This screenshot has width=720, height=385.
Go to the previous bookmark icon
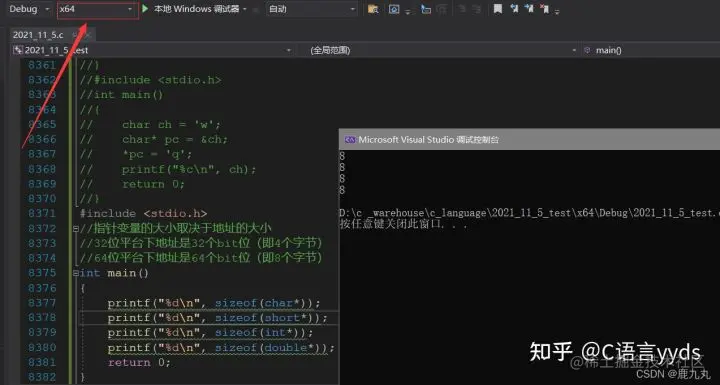pos(514,9)
